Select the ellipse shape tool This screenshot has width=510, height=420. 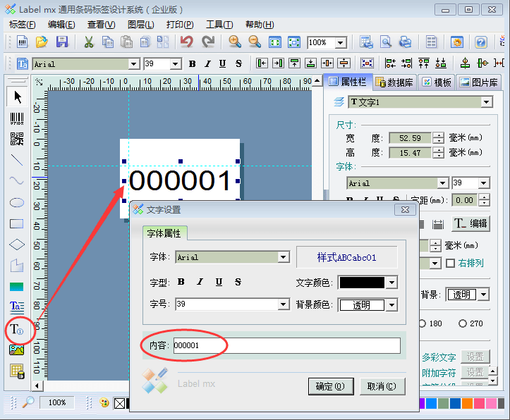tap(17, 203)
